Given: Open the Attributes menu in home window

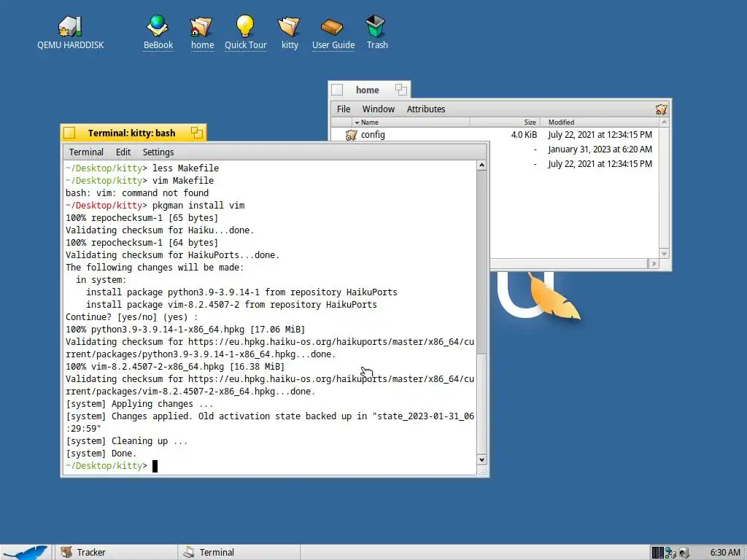Looking at the screenshot, I should 426,109.
